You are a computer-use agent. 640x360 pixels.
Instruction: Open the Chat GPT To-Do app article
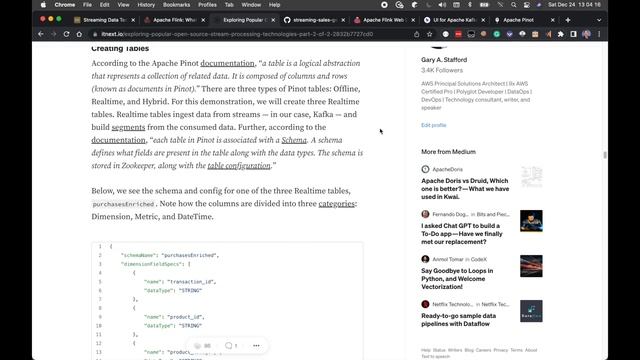click(x=462, y=234)
